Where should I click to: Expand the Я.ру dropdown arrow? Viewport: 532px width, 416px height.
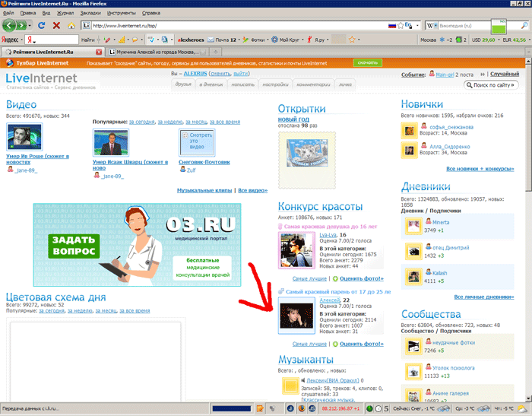(328, 40)
